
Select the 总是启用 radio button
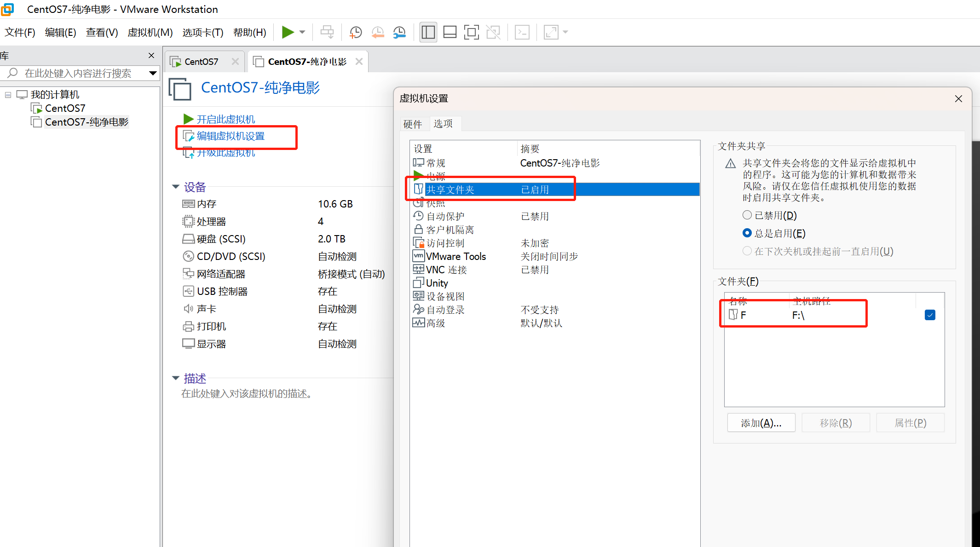pyautogui.click(x=747, y=233)
